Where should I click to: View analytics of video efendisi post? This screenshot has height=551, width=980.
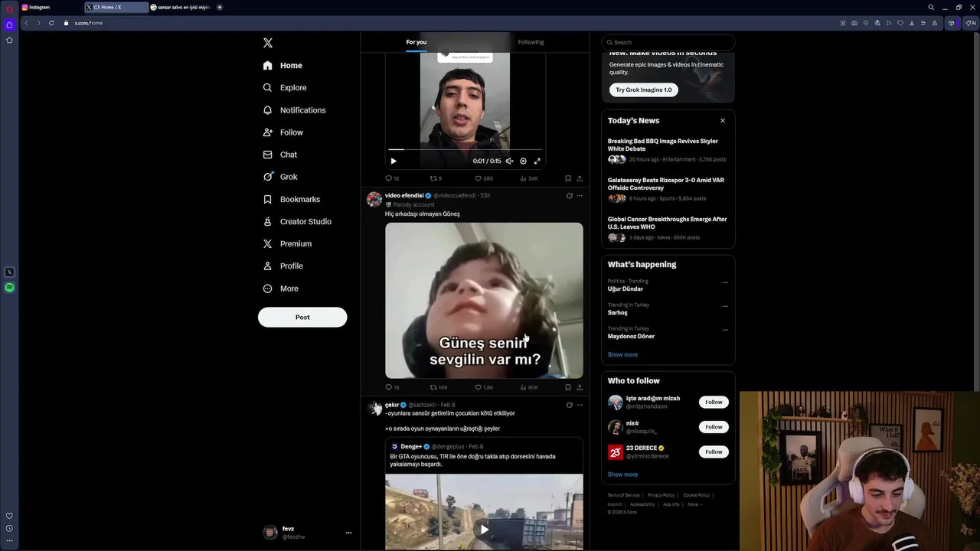(x=528, y=387)
